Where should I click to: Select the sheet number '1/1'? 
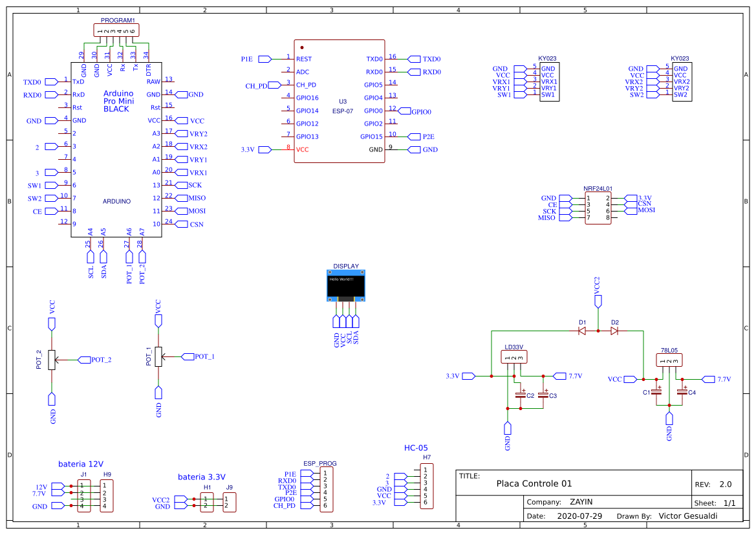tap(730, 503)
